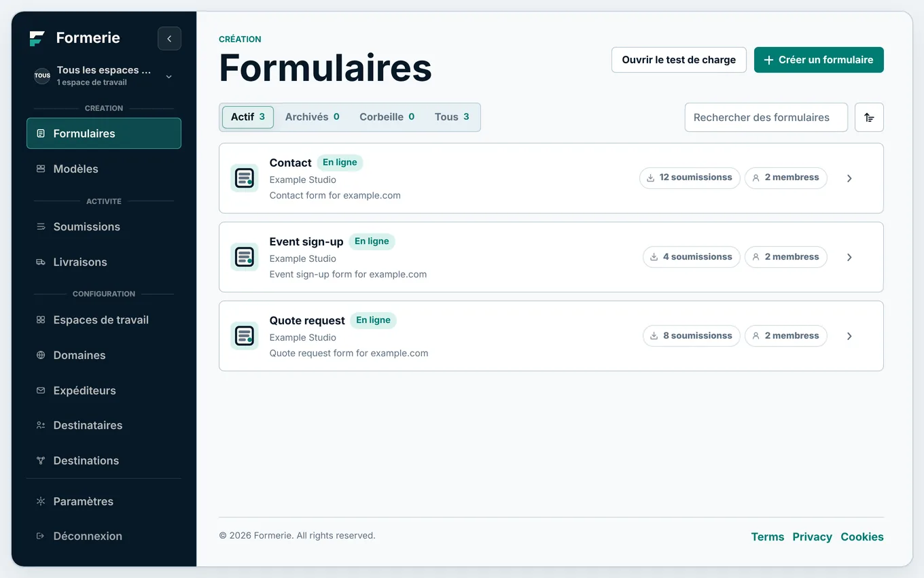Screen dimensions: 924x578
Task: Click the Formerie logo icon
Action: [x=37, y=38]
